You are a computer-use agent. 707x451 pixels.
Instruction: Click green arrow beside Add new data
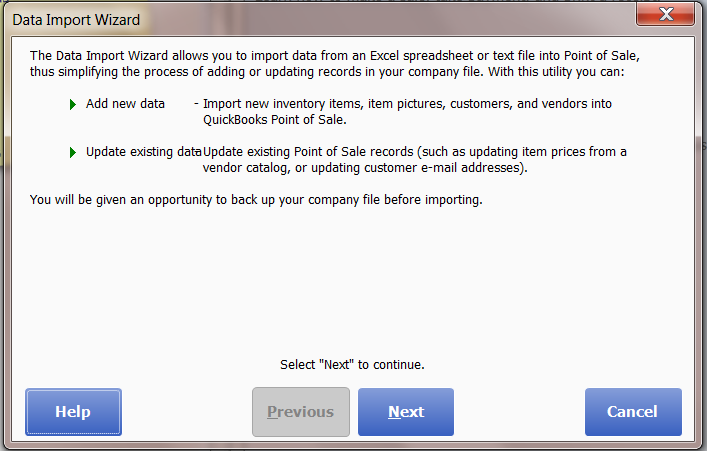coord(73,105)
